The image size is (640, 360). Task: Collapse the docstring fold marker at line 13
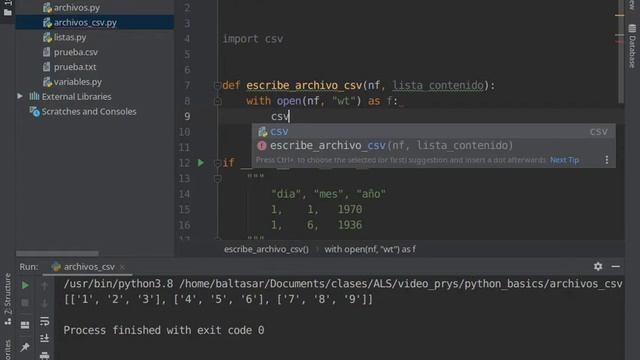218,179
